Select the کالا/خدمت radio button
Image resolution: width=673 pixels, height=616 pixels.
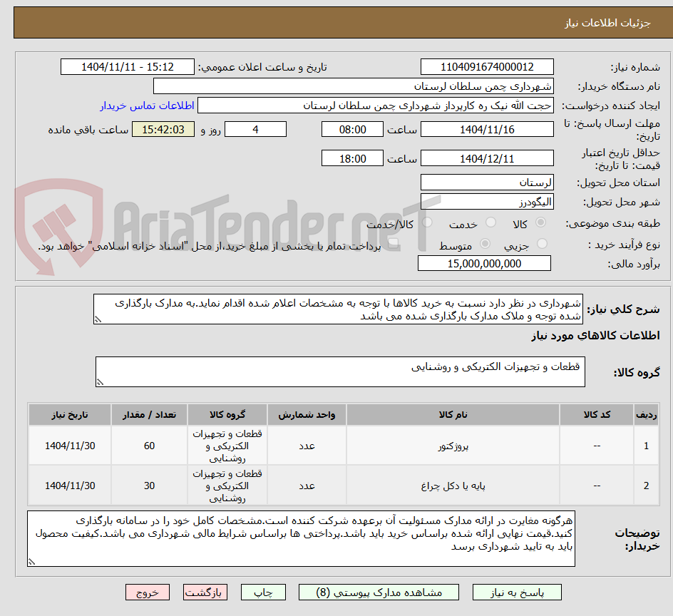[x=427, y=222]
